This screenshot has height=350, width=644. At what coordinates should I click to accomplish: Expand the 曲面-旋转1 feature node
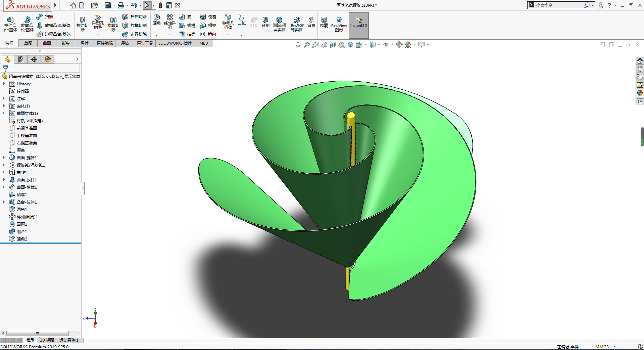[x=4, y=158]
